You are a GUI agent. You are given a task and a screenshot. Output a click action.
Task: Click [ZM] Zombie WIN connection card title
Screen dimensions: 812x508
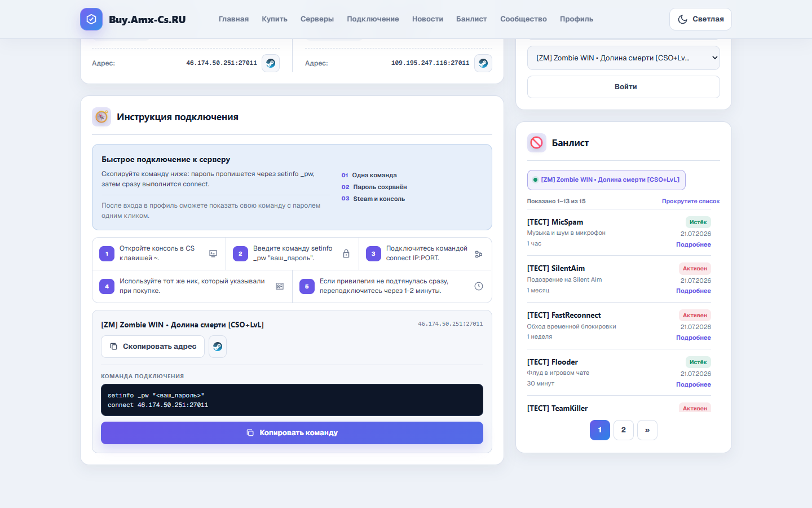[183, 325]
